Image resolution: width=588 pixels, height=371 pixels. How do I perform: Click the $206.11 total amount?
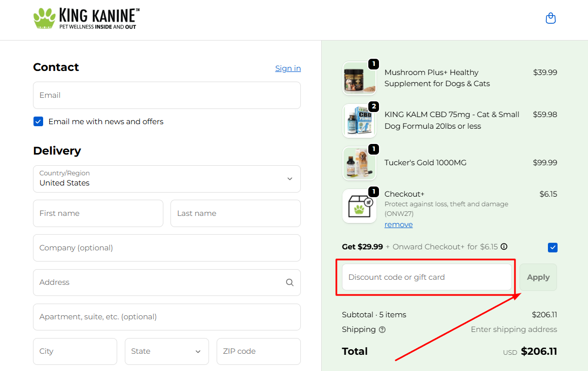coord(539,352)
